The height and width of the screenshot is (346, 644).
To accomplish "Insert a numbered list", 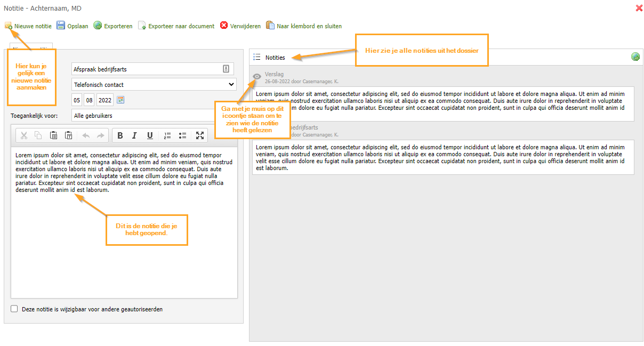I will pyautogui.click(x=167, y=135).
